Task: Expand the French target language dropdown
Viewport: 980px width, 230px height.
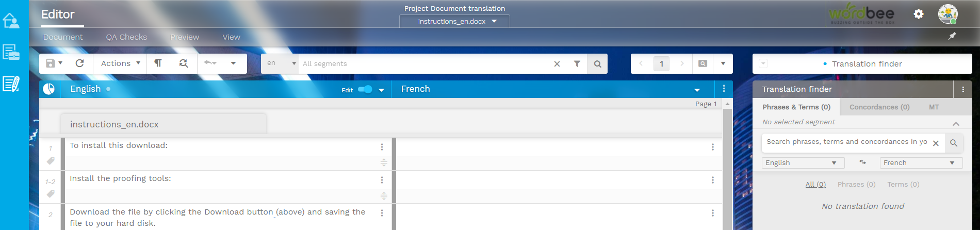Action: [697, 90]
